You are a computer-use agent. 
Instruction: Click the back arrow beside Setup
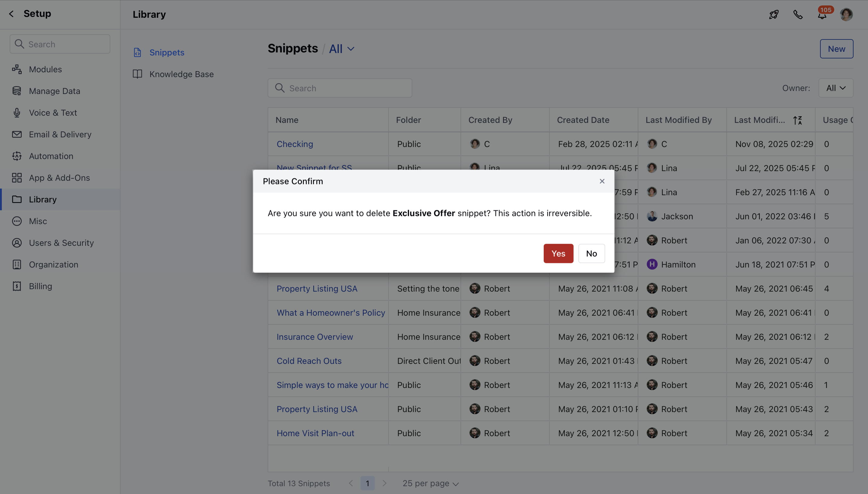click(x=11, y=14)
